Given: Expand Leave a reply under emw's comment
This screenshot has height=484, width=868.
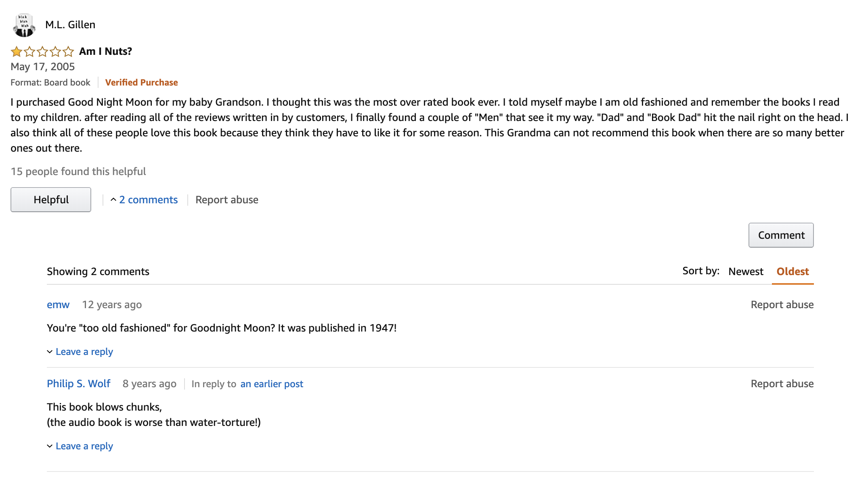Looking at the screenshot, I should point(80,352).
